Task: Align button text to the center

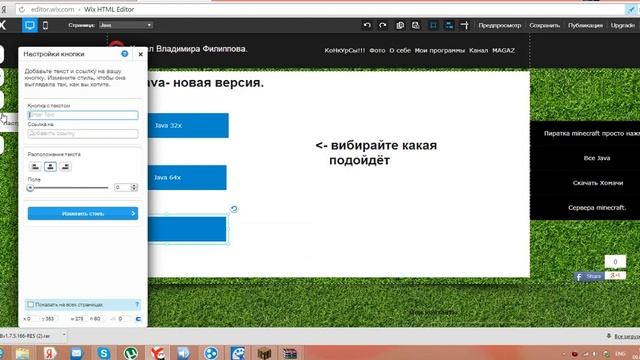Action: tap(50, 167)
